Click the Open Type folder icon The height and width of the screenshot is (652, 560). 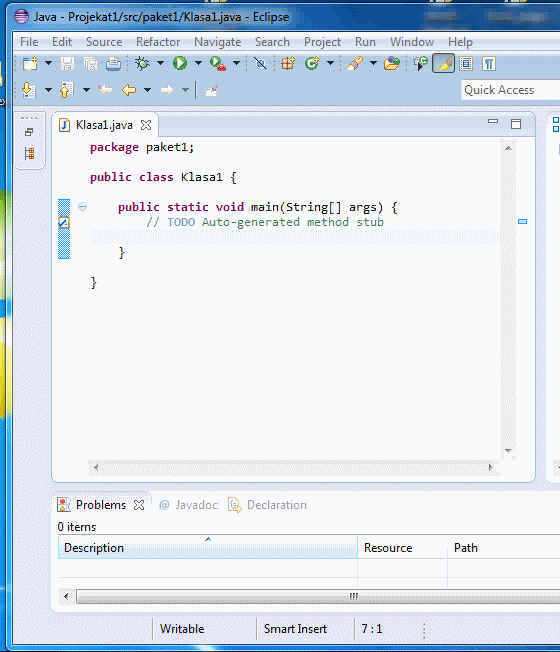392,63
